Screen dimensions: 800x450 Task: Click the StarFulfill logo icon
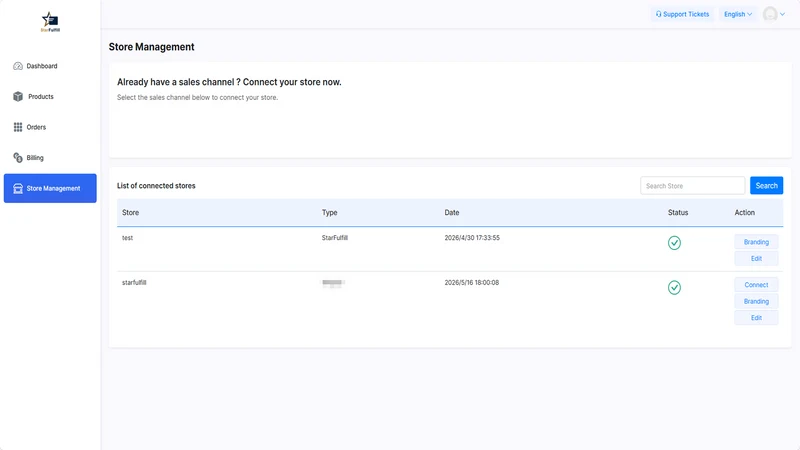click(x=50, y=22)
